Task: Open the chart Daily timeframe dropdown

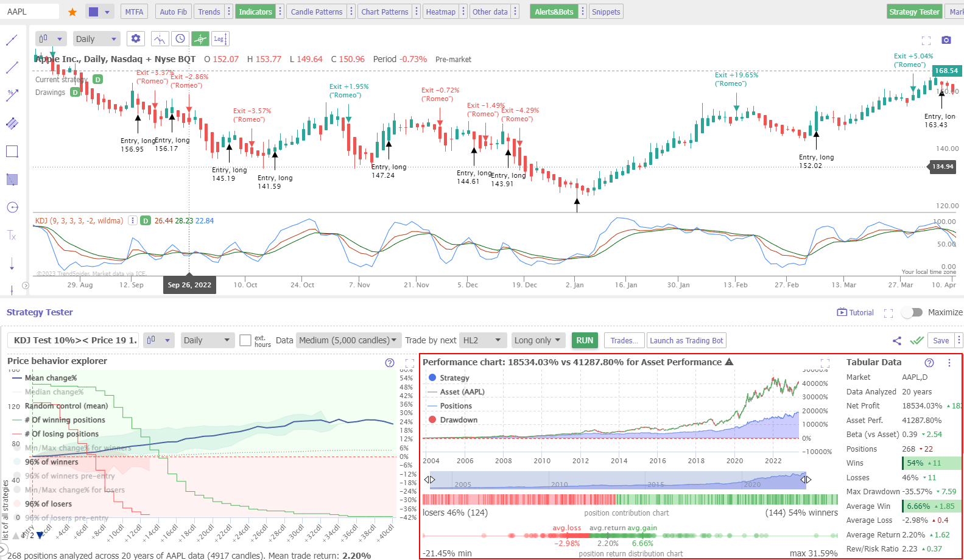Action: (96, 39)
